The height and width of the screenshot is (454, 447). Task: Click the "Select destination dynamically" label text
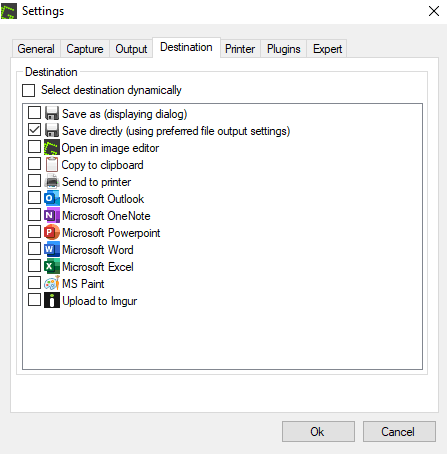coord(111,90)
